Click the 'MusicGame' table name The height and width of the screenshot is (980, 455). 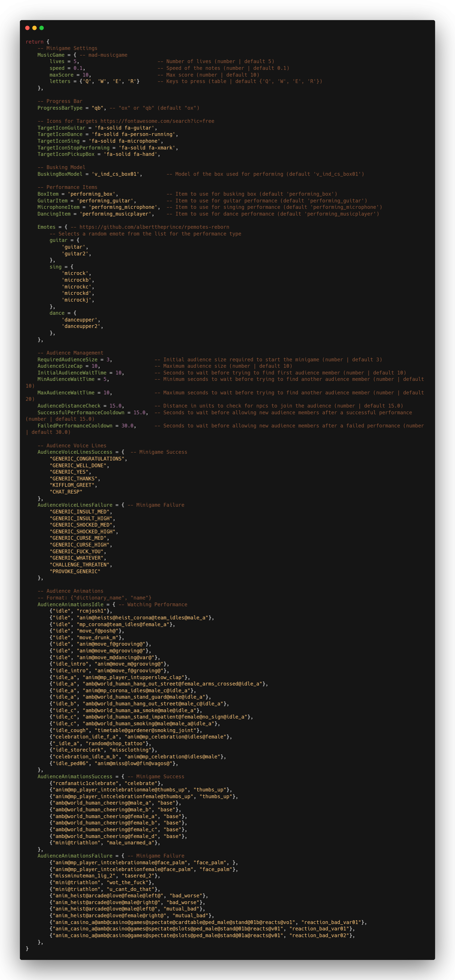pos(51,55)
